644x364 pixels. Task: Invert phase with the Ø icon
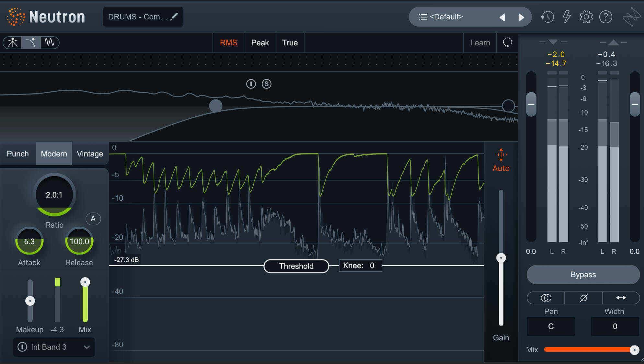(583, 298)
